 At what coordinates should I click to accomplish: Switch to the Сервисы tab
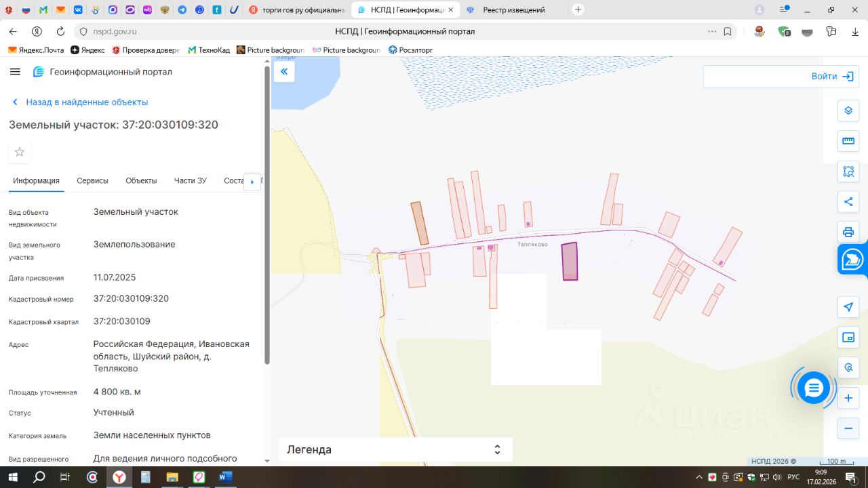[x=92, y=180]
